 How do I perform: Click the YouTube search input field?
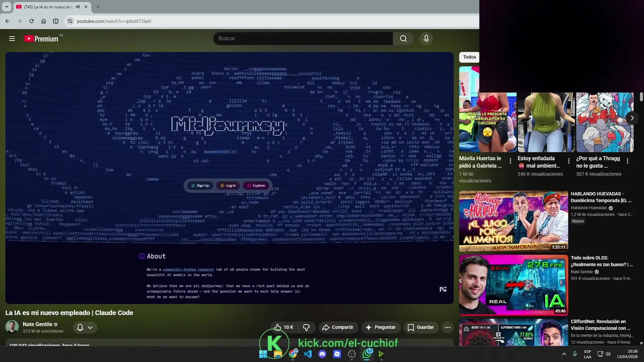[303, 39]
